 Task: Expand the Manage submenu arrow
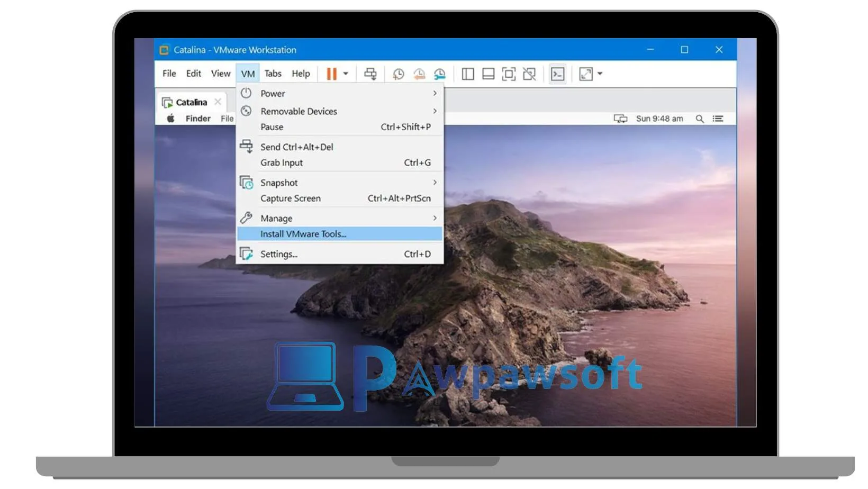click(435, 218)
